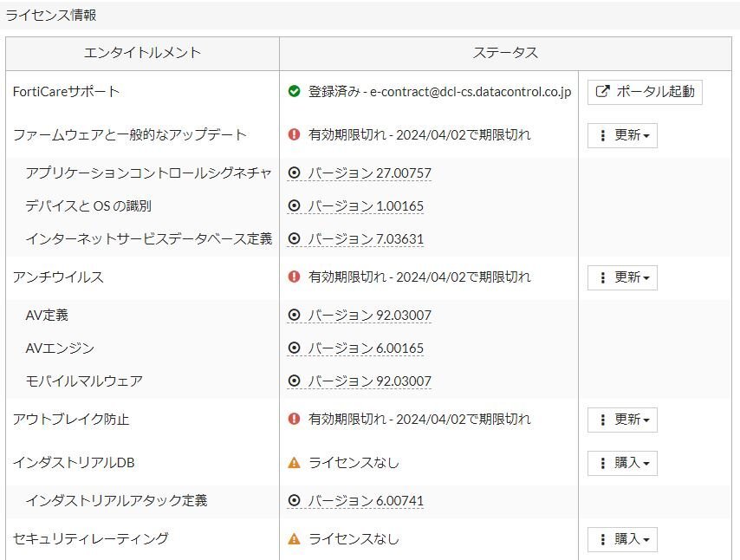Screen dimensions: 740x560
Task: Open the 更新 dropdown for Firmware updates
Action: point(622,135)
